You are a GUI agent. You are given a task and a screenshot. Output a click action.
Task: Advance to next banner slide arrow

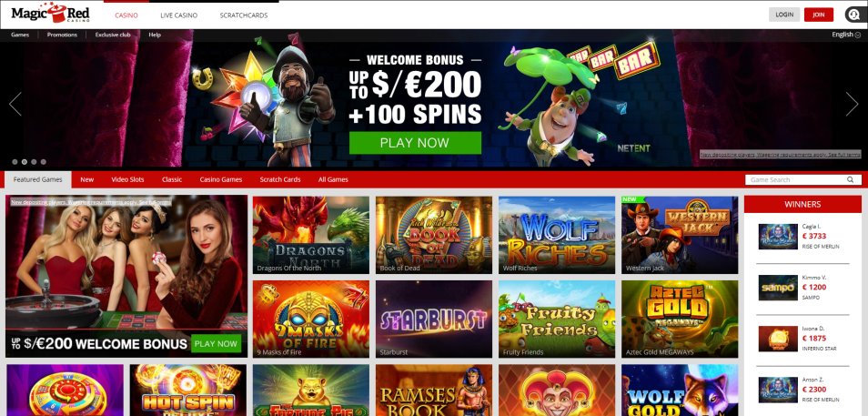(852, 104)
